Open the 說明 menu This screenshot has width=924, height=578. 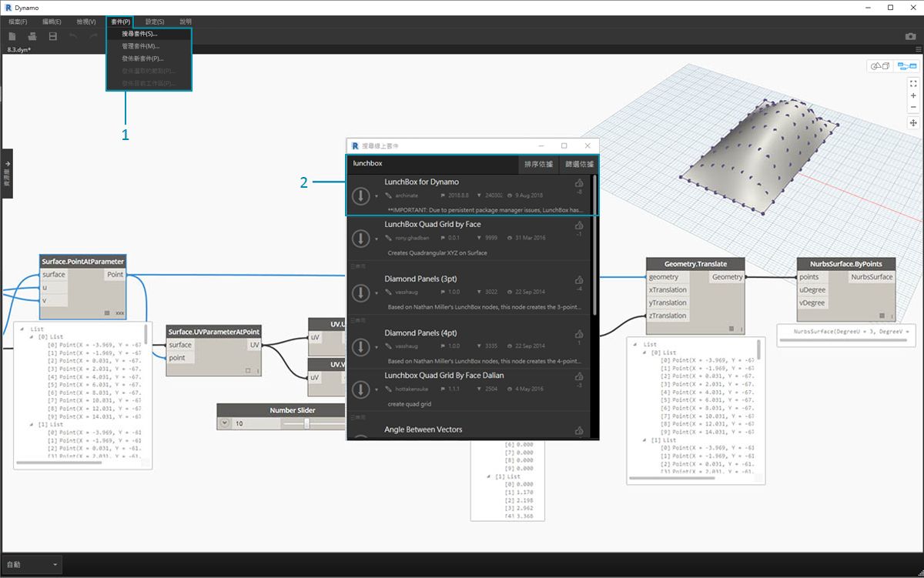(x=186, y=22)
